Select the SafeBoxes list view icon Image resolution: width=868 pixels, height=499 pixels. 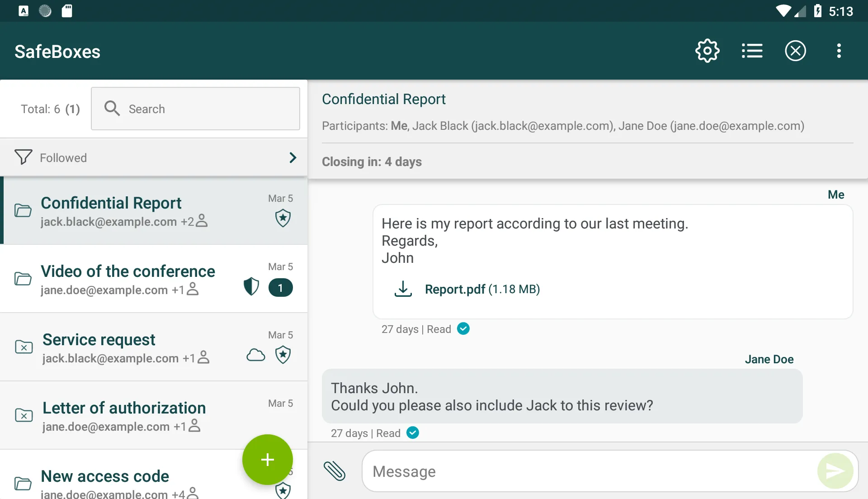752,51
